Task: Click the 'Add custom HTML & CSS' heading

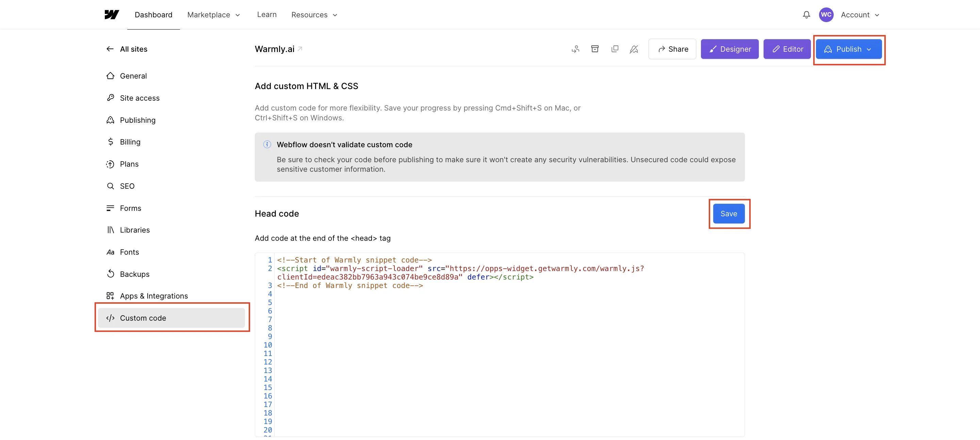Action: pyautogui.click(x=306, y=86)
